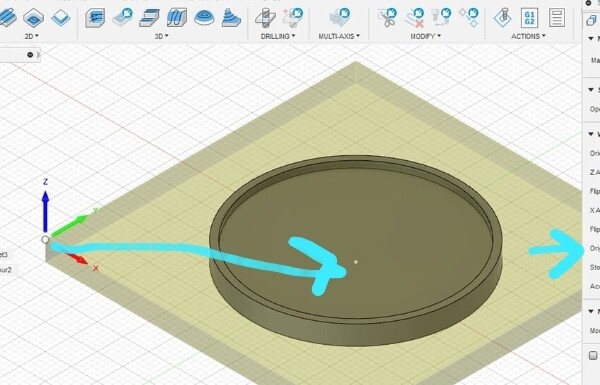This screenshot has height=385, width=600.
Task: Click the Drill tool icon
Action: pos(266,18)
